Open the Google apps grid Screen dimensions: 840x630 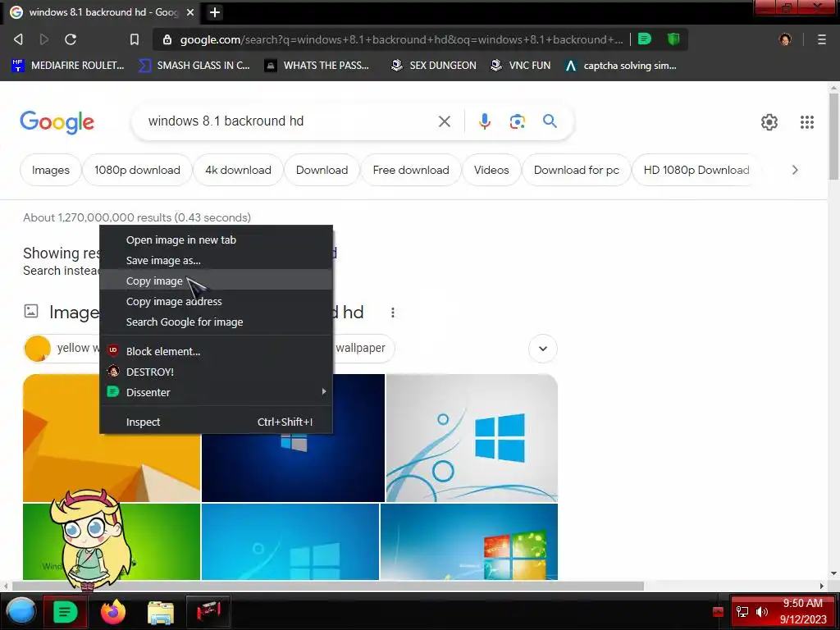(x=807, y=122)
